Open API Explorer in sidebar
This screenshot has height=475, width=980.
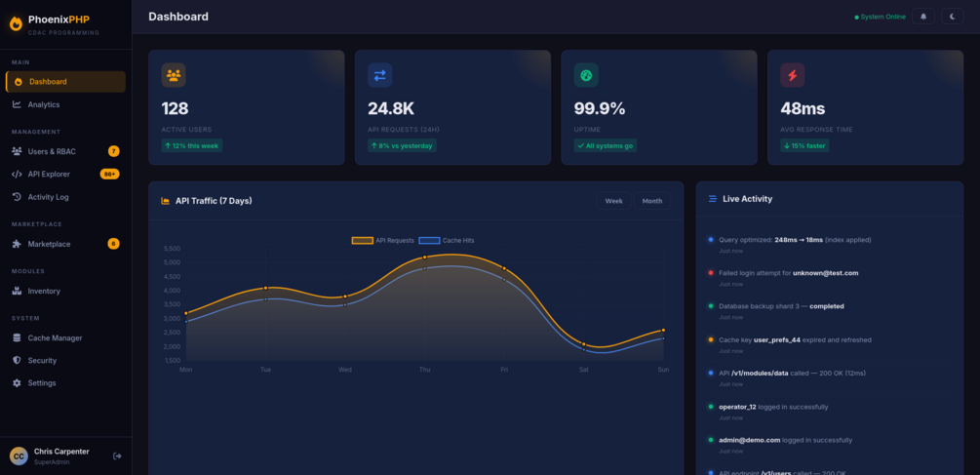(x=65, y=174)
